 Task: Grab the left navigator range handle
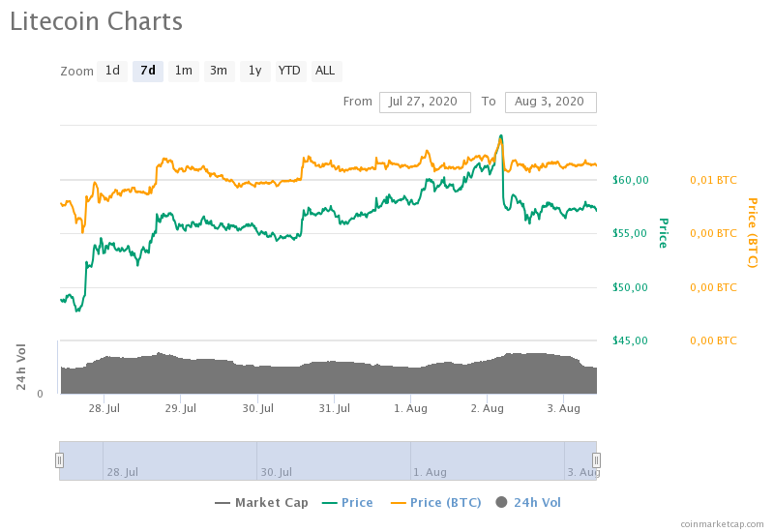click(59, 460)
